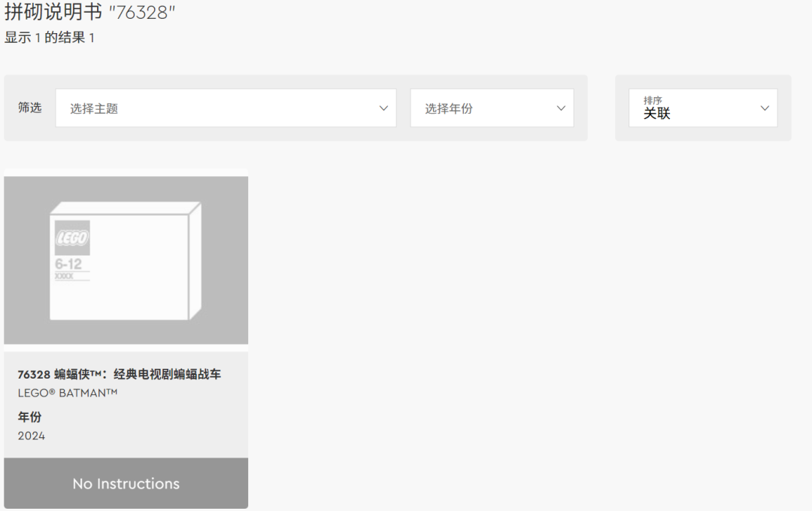812x511 pixels.
Task: Click the No Instructions button
Action: point(126,483)
